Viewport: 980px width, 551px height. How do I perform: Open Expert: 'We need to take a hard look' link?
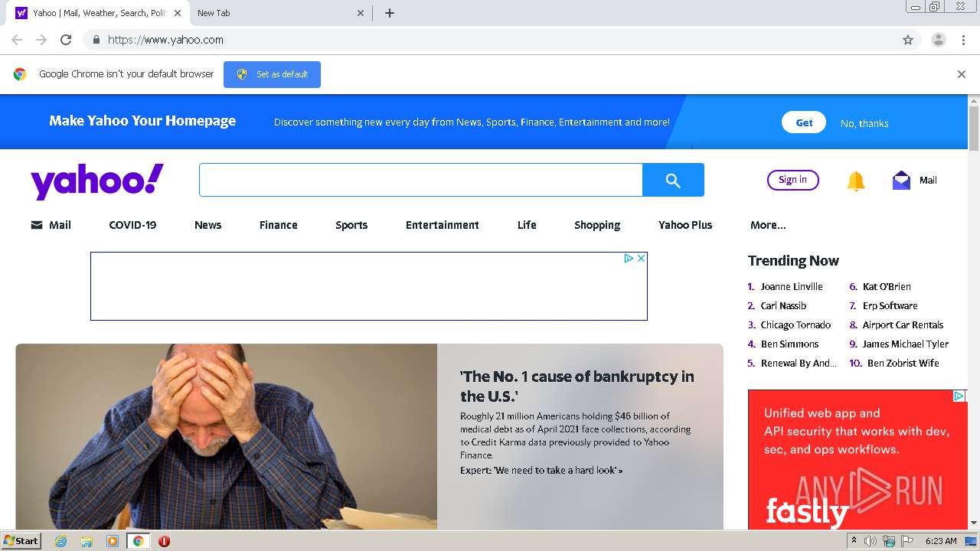[x=541, y=470]
